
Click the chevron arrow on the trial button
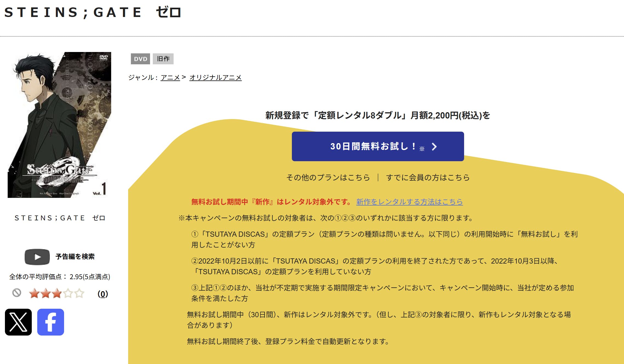pos(434,147)
